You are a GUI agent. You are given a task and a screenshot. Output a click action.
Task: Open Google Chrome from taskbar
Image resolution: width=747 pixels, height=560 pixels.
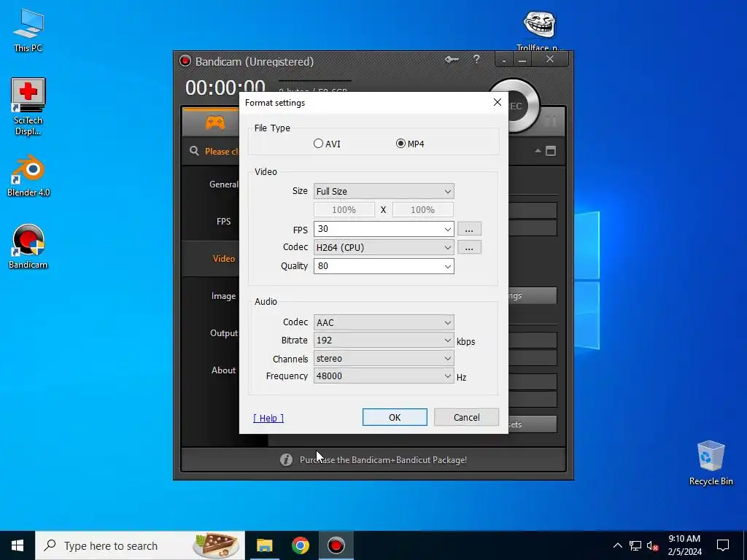click(x=300, y=545)
